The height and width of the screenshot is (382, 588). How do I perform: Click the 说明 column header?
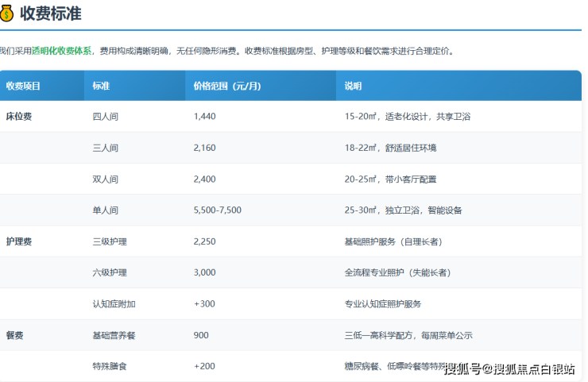tap(353, 86)
